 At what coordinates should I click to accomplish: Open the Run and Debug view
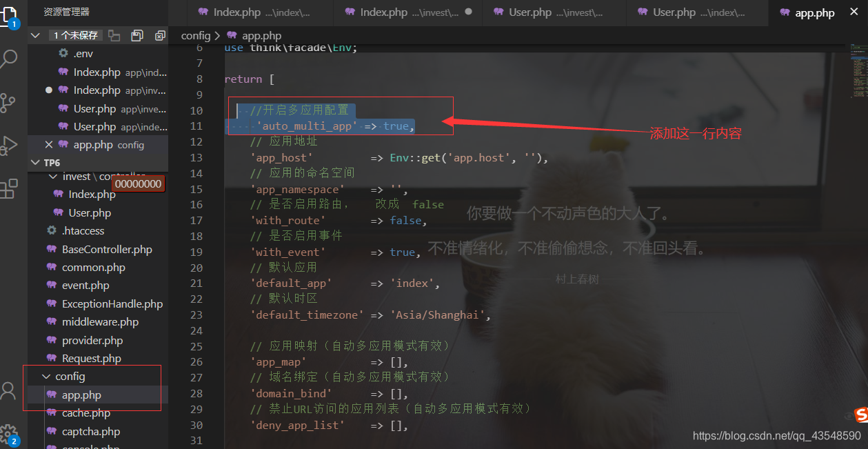[x=8, y=146]
